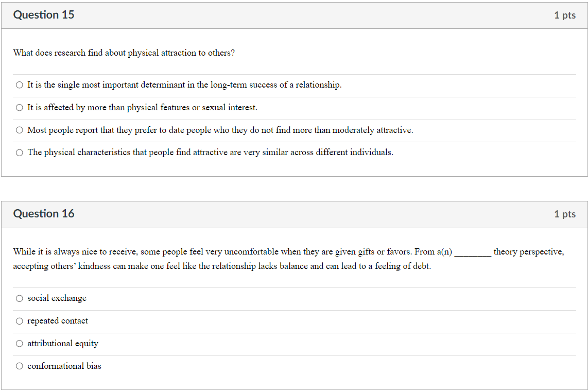
Task: Choose radio button 'affected by more than physical features'
Action: [x=20, y=108]
